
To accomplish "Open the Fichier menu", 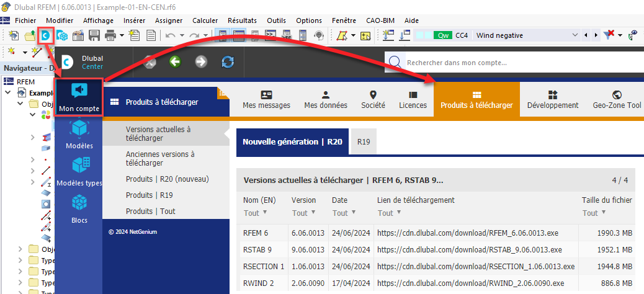I will pyautogui.click(x=25, y=20).
